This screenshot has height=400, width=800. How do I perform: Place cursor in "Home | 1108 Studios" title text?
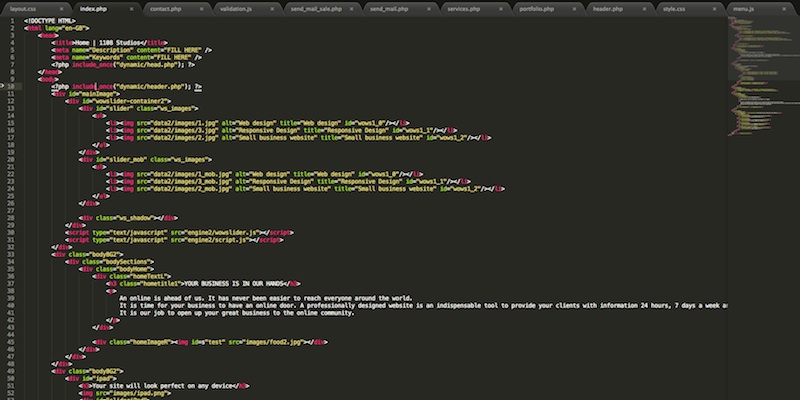(107, 43)
